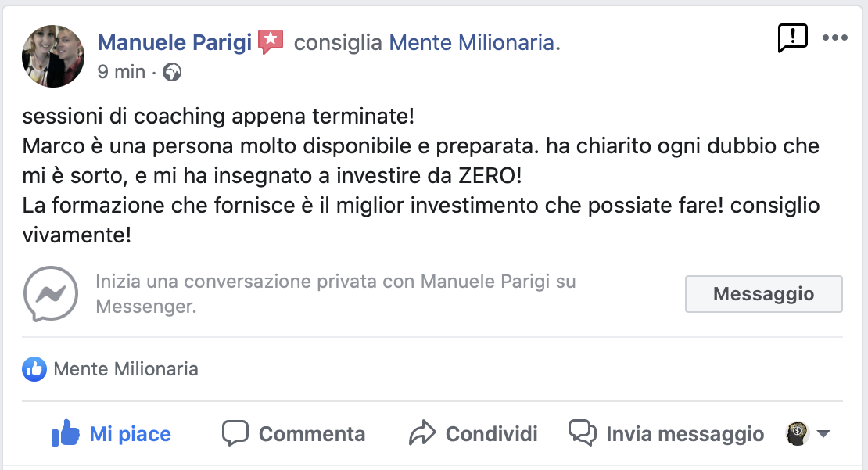Click Invia messaggio action
This screenshot has width=868, height=470.
[666, 433]
